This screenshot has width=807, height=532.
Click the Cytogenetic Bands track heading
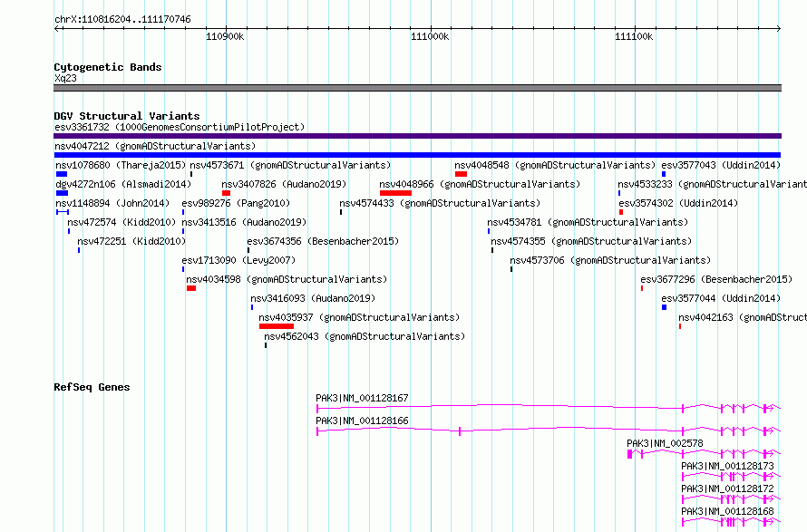[x=108, y=67]
